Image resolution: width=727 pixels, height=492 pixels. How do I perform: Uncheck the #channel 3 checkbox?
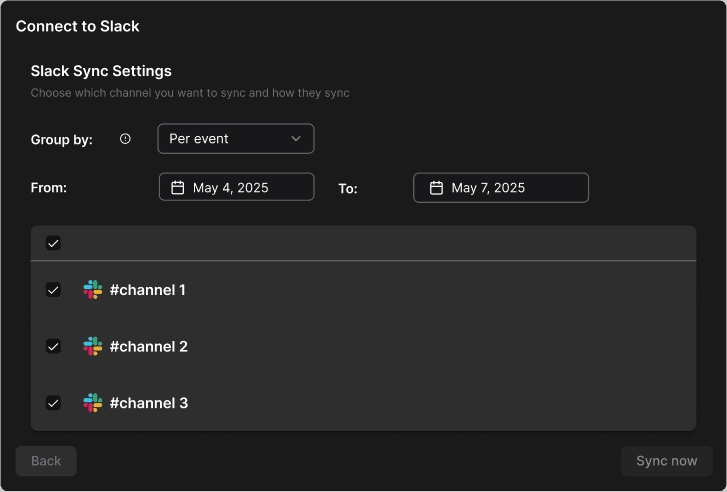tap(53, 403)
